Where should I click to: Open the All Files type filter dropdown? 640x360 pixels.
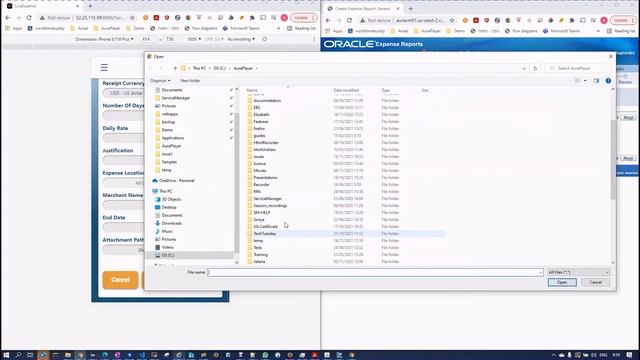coord(578,272)
